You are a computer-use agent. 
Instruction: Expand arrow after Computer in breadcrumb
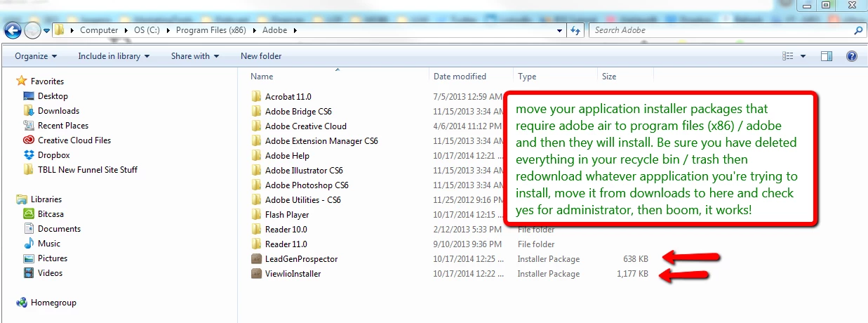point(126,30)
